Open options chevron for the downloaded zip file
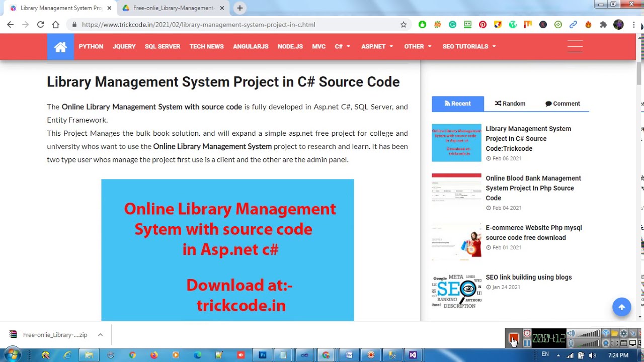The width and height of the screenshot is (644, 362). click(x=100, y=335)
